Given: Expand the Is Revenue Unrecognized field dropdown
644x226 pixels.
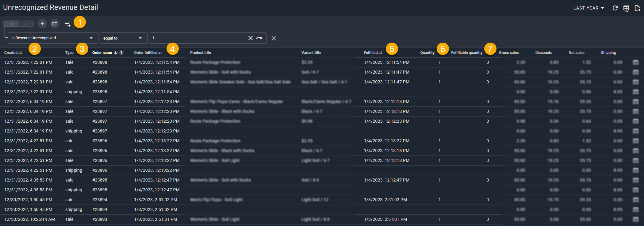Looking at the screenshot, I should (91, 38).
